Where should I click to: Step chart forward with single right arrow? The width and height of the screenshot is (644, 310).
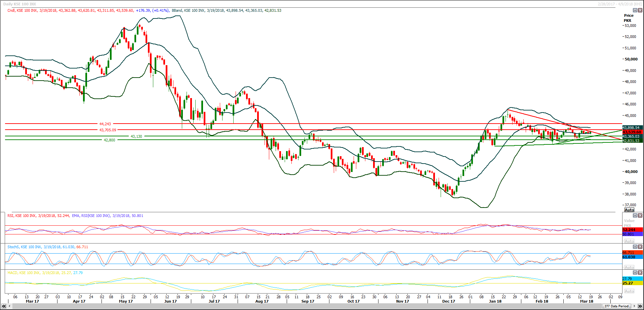[x=635, y=306]
